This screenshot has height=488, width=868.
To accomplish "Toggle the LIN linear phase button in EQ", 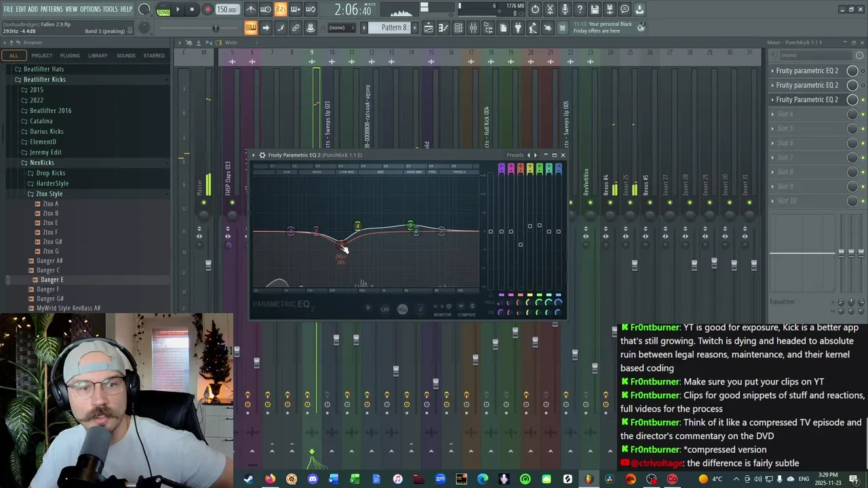I will (384, 309).
